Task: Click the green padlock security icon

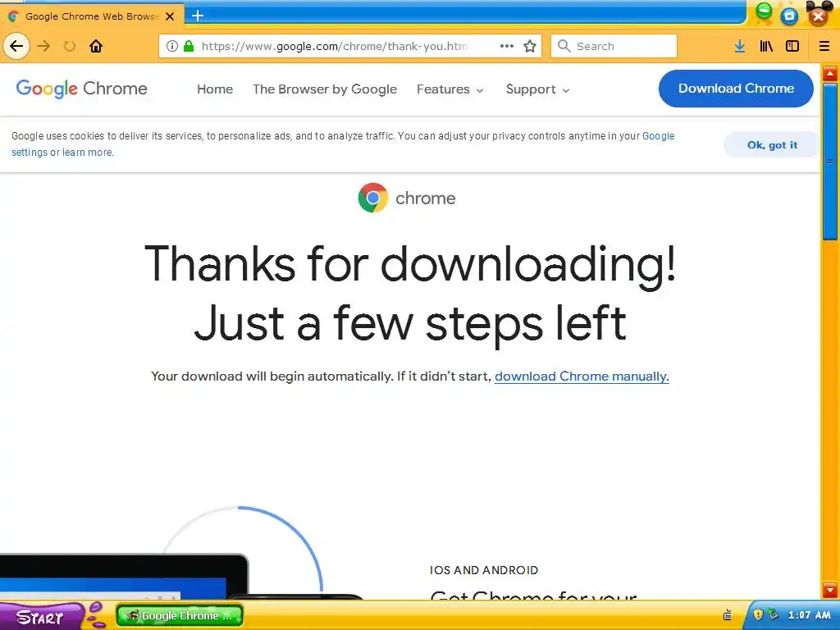Action: 189,46
